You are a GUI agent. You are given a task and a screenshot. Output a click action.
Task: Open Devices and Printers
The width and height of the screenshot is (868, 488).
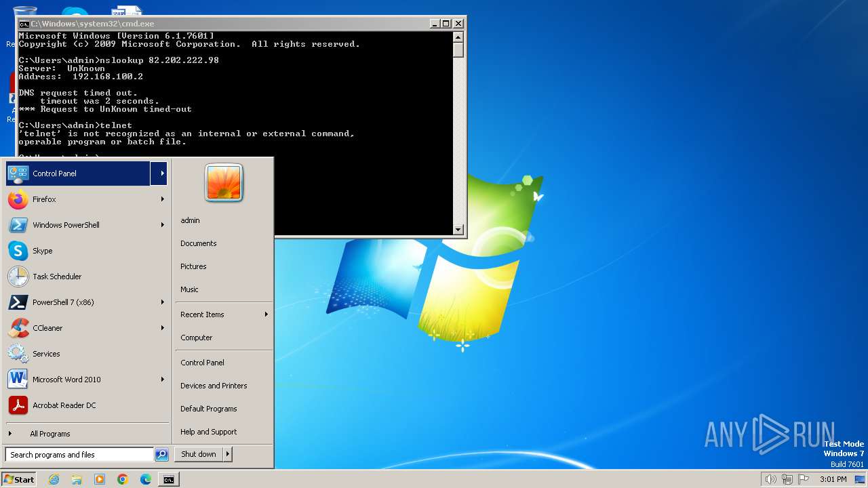pos(224,386)
